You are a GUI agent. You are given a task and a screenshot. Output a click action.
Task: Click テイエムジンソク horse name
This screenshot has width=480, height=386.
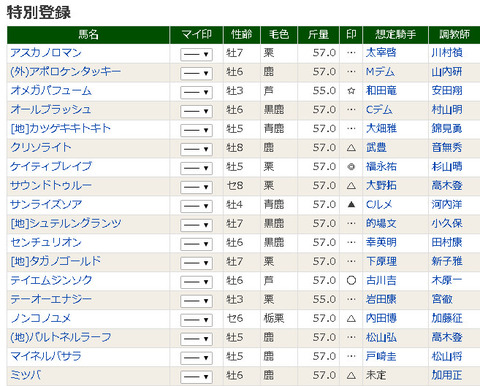click(x=51, y=281)
